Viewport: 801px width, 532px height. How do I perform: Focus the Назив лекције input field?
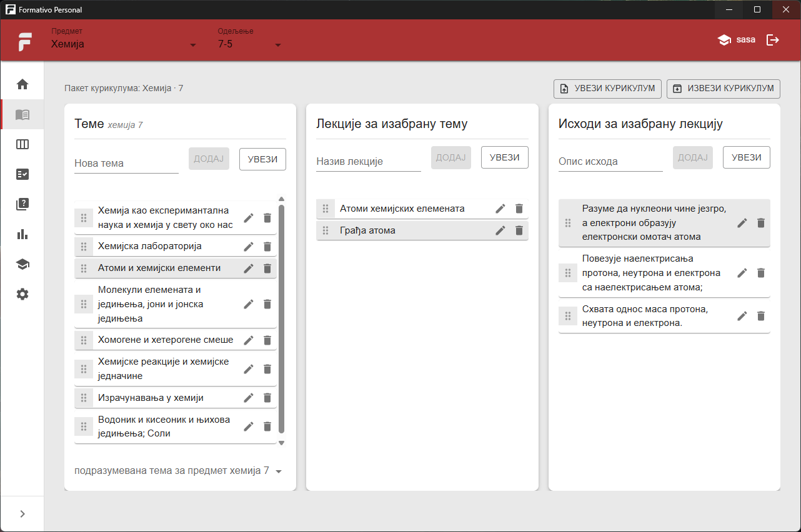coord(369,161)
